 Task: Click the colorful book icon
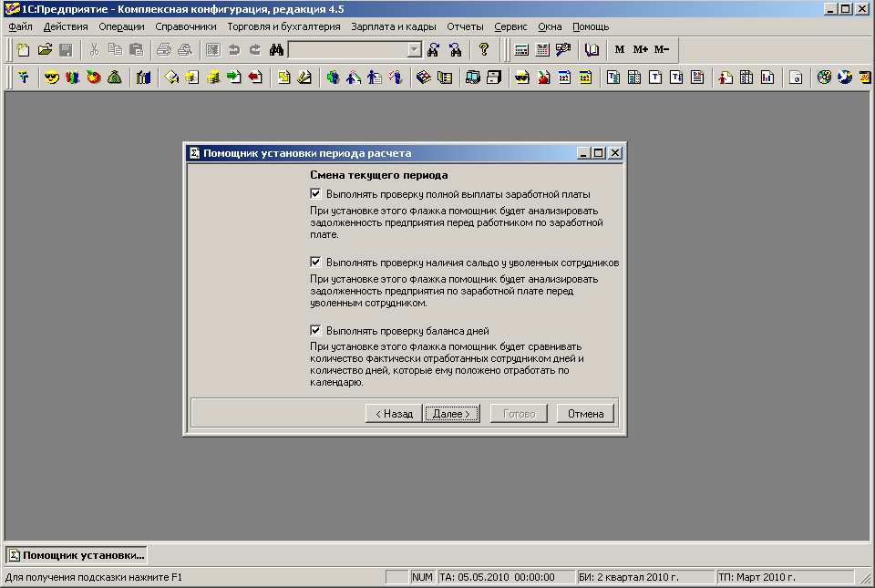point(424,77)
